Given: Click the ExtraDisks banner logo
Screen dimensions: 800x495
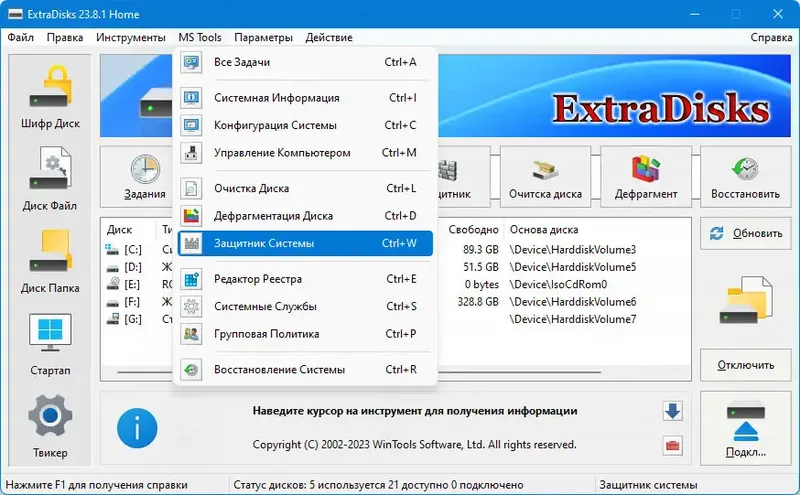Looking at the screenshot, I should 661,108.
